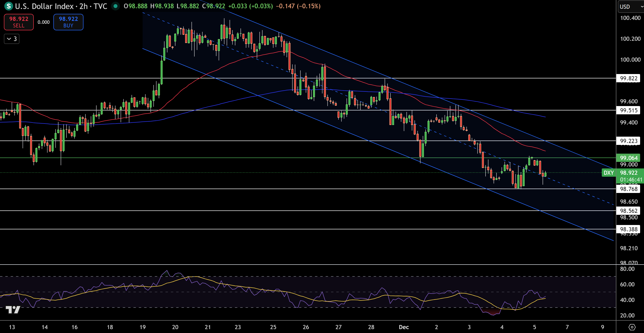The height and width of the screenshot is (333, 644).
Task: Click the countdown timer under the price
Action: coord(631,180)
